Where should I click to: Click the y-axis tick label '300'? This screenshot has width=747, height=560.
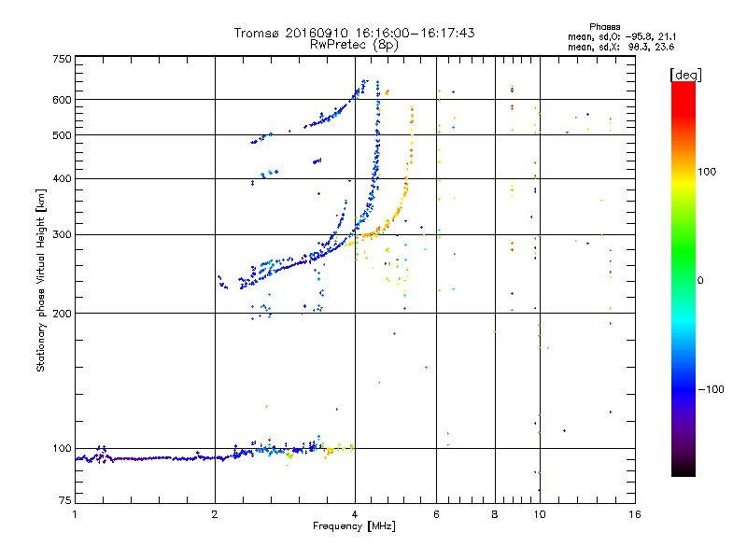click(x=62, y=234)
